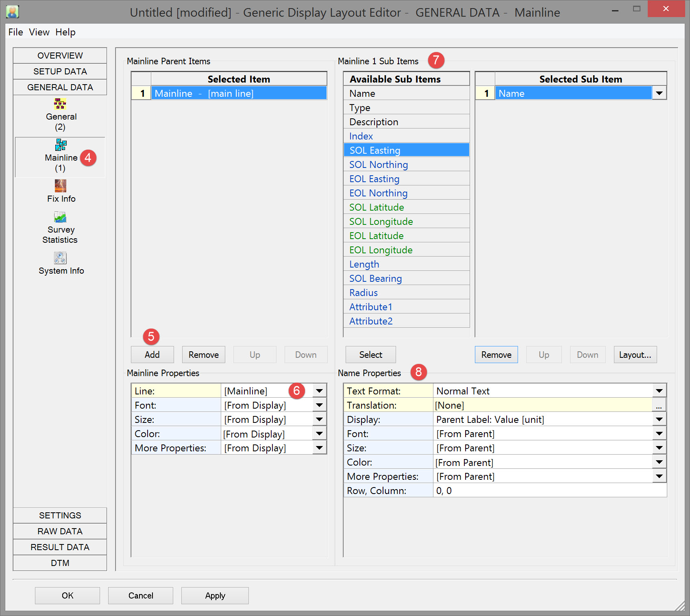690x616 pixels.
Task: Open the Display format dropdown arrow
Action: tap(659, 420)
